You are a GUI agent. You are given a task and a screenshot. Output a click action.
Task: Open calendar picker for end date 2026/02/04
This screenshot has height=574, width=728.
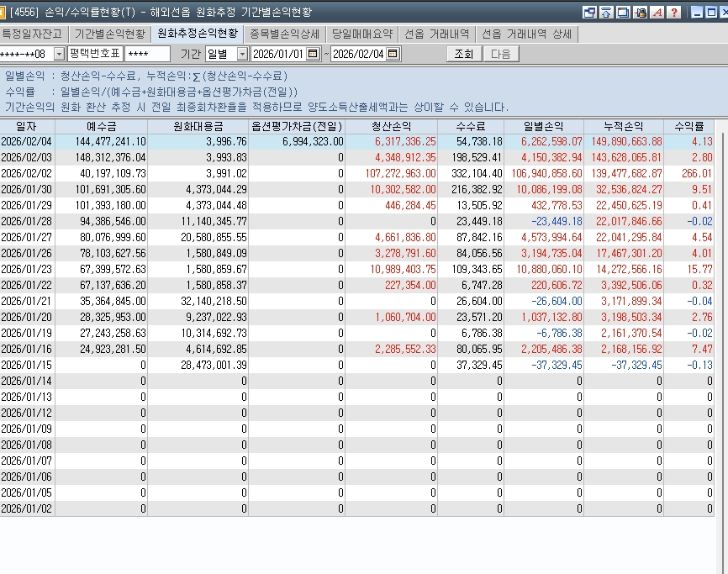point(393,54)
